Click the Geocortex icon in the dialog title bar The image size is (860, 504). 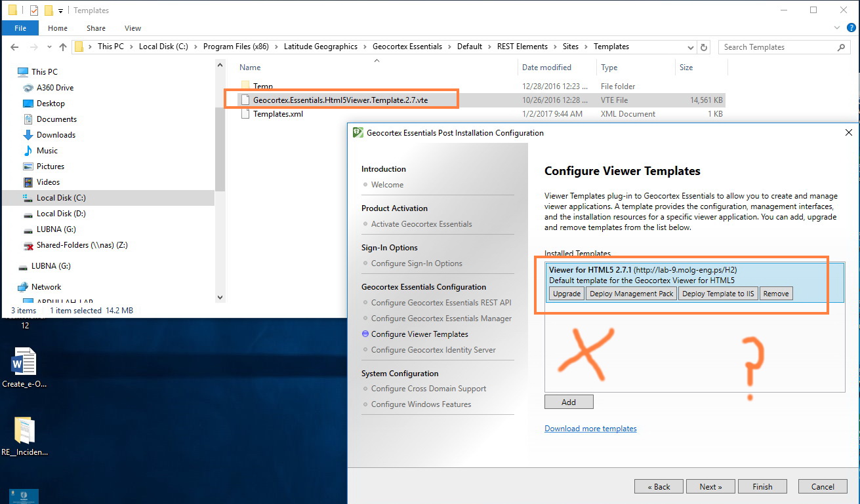click(358, 132)
